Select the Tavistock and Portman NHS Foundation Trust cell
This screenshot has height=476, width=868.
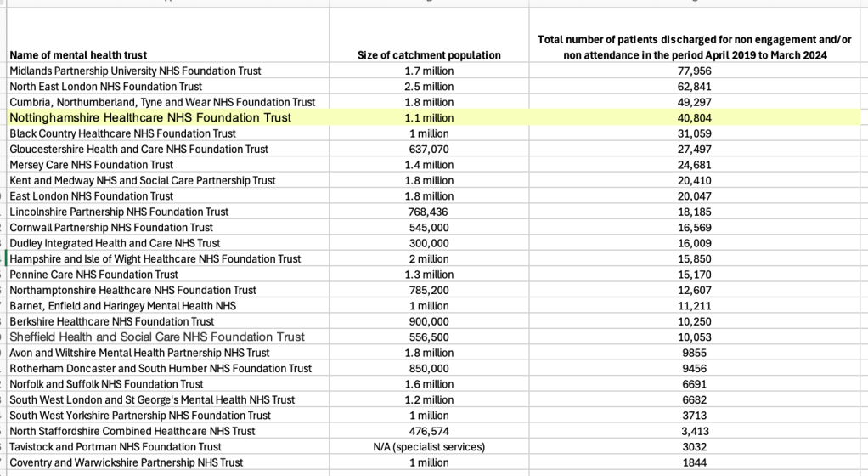pos(116,446)
